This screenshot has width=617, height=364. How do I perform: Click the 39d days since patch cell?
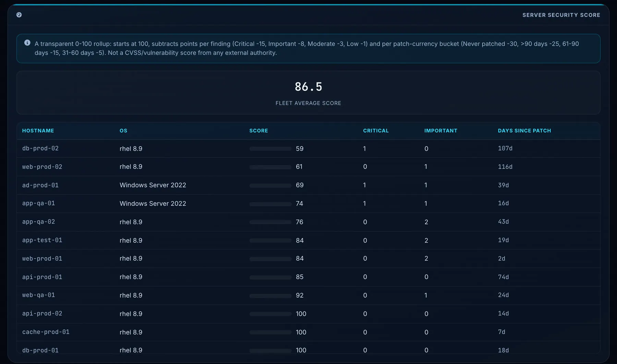[x=504, y=185]
